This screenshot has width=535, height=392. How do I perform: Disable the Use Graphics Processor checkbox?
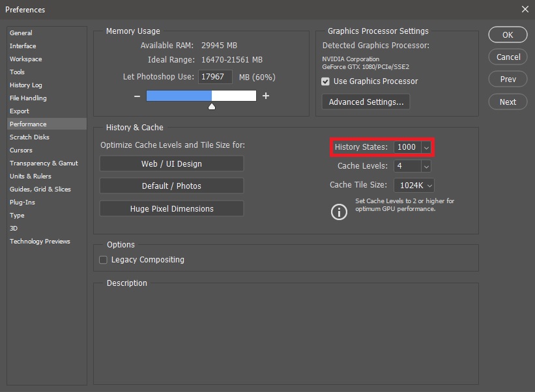click(326, 81)
